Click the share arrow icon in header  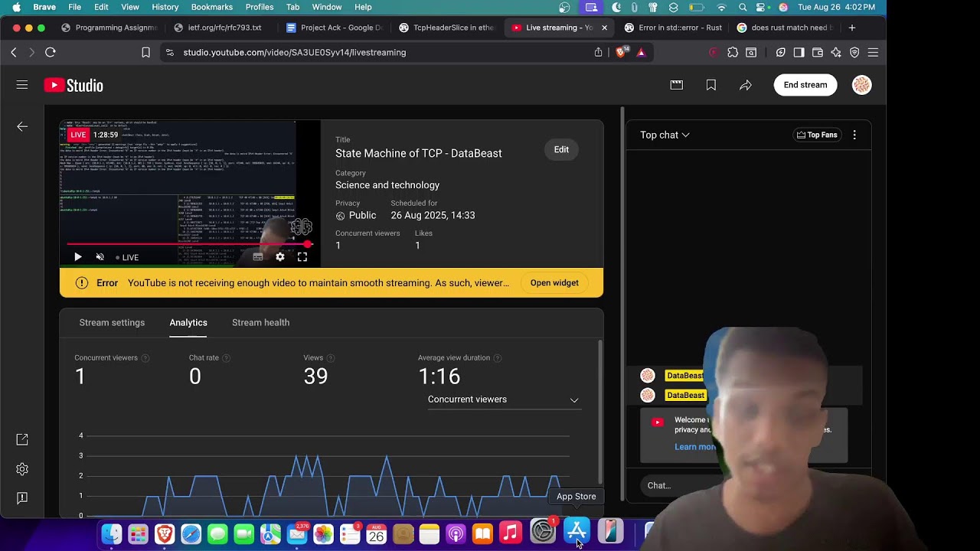746,85
